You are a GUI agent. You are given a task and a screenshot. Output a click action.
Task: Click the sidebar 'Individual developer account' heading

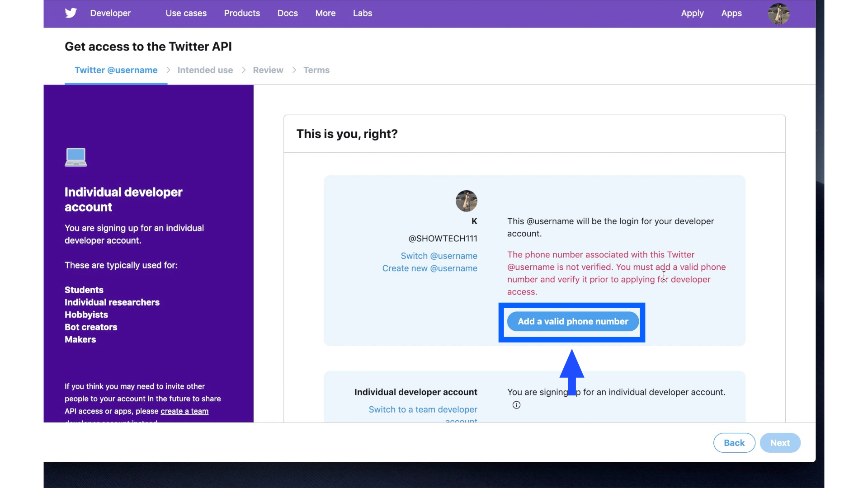point(123,199)
